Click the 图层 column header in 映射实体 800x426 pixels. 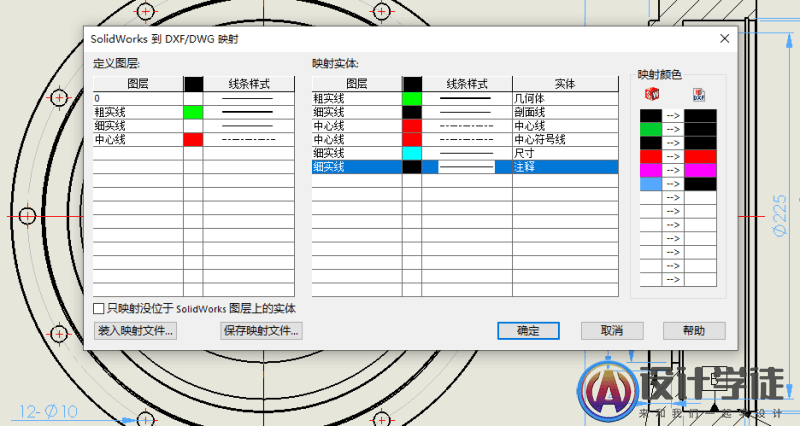coord(357,84)
